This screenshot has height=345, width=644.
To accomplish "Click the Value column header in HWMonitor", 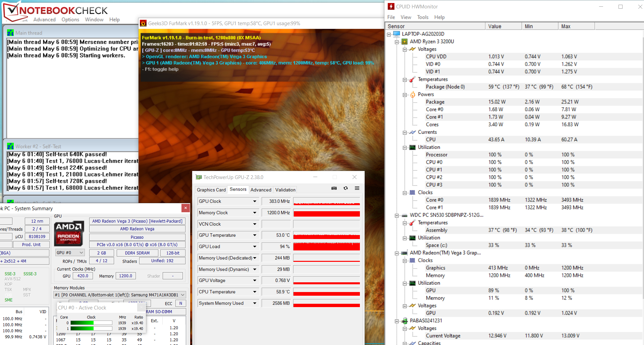I will tap(503, 26).
